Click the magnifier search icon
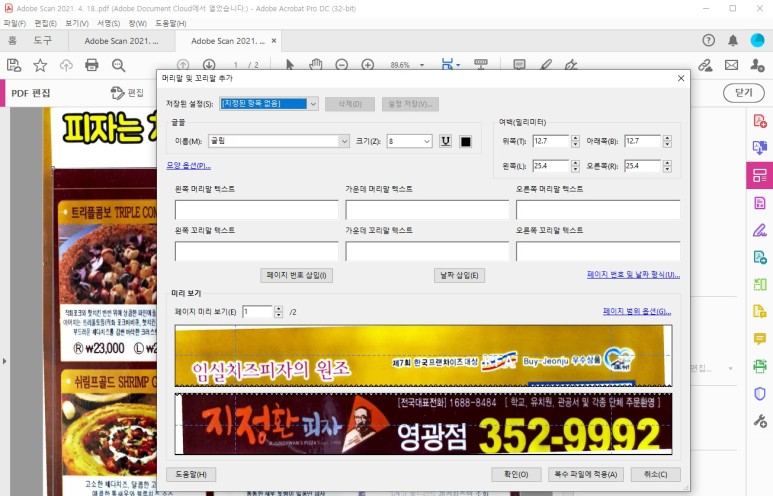Viewport: 773px width, 496px height. coord(118,65)
